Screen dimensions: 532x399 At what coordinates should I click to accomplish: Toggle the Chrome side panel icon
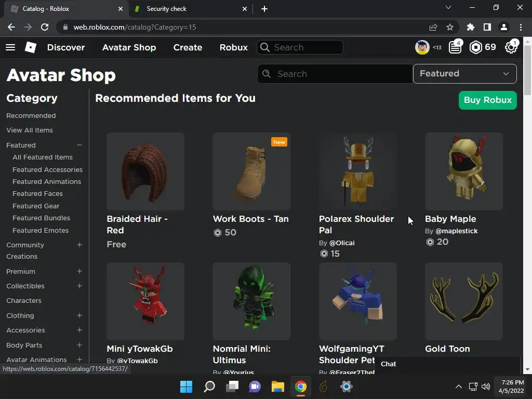487,27
